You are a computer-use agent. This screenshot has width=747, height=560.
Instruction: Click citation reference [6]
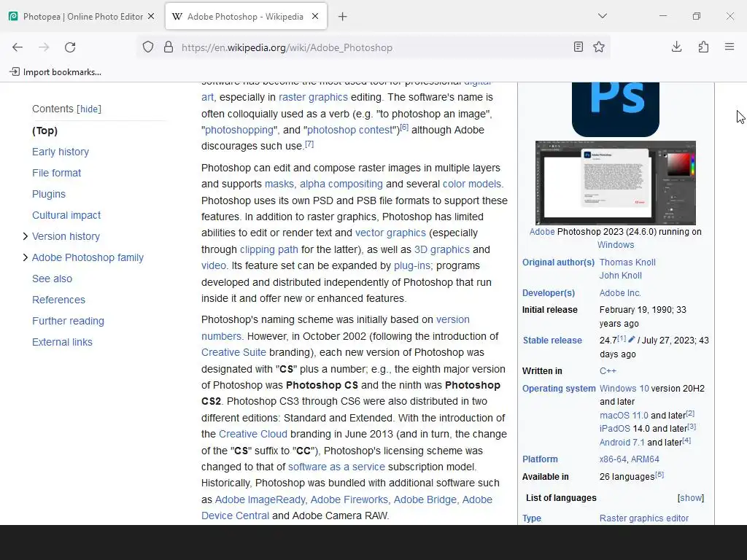coord(404,127)
